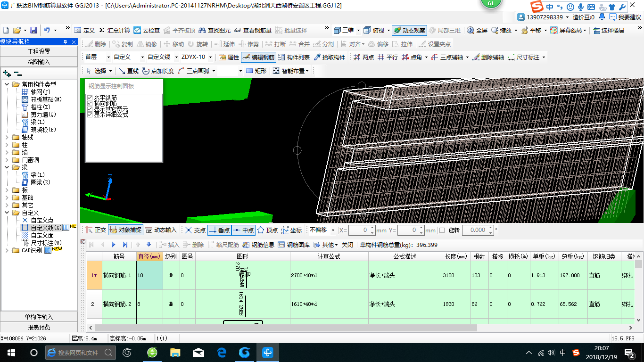
Task: Expand the 基础 tree folder
Action: pyautogui.click(x=7, y=197)
